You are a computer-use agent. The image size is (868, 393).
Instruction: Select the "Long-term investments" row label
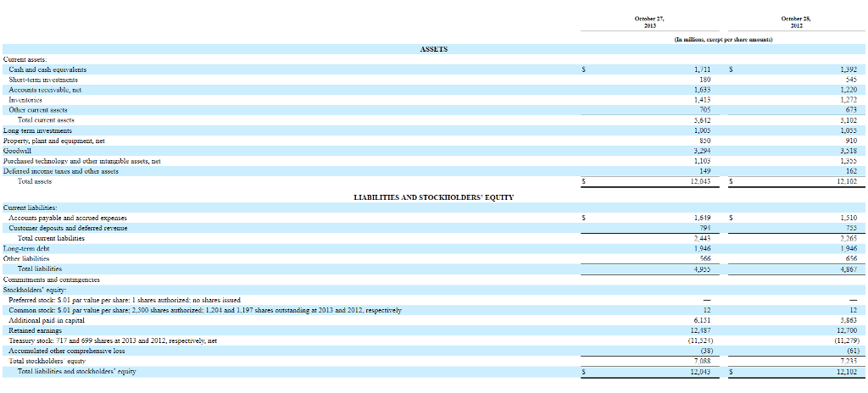coord(37,130)
